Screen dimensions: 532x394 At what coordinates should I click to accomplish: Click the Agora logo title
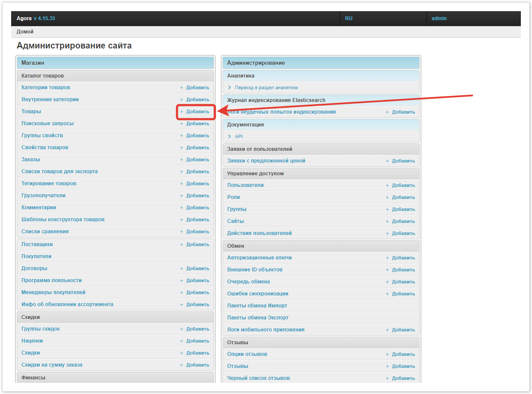point(24,18)
